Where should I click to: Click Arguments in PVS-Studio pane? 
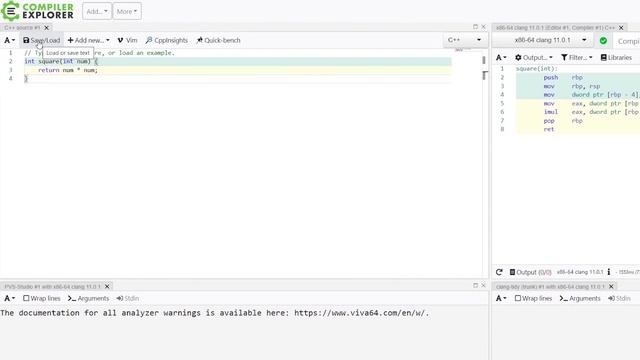coord(89,298)
